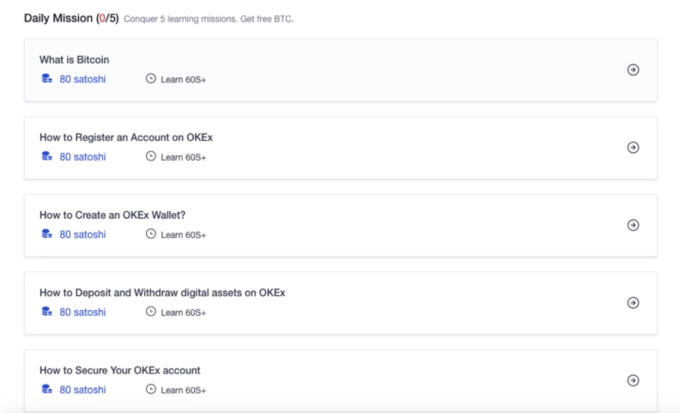Click clock icon in Deposit and Withdraw mission
The image size is (680, 413).
point(151,312)
